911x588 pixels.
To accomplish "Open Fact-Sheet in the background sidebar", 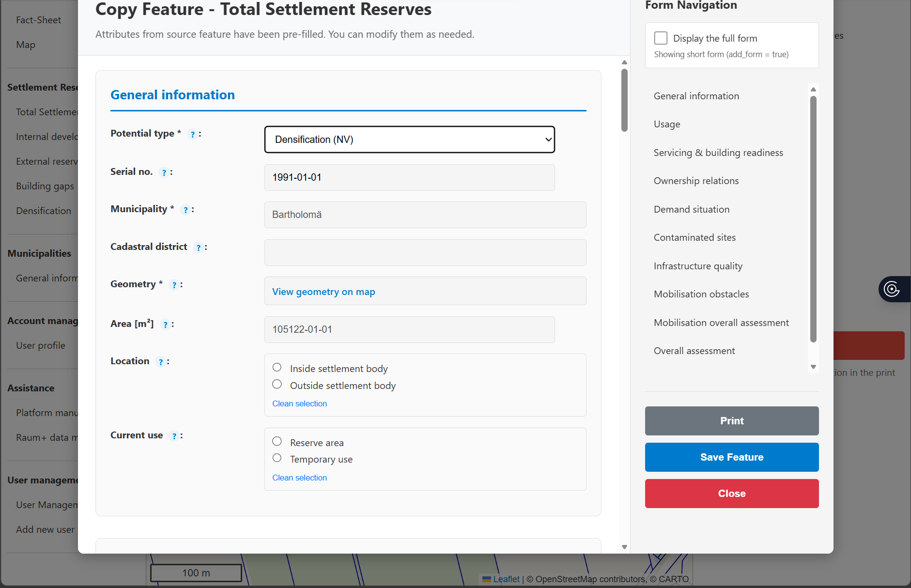I will pos(38,20).
